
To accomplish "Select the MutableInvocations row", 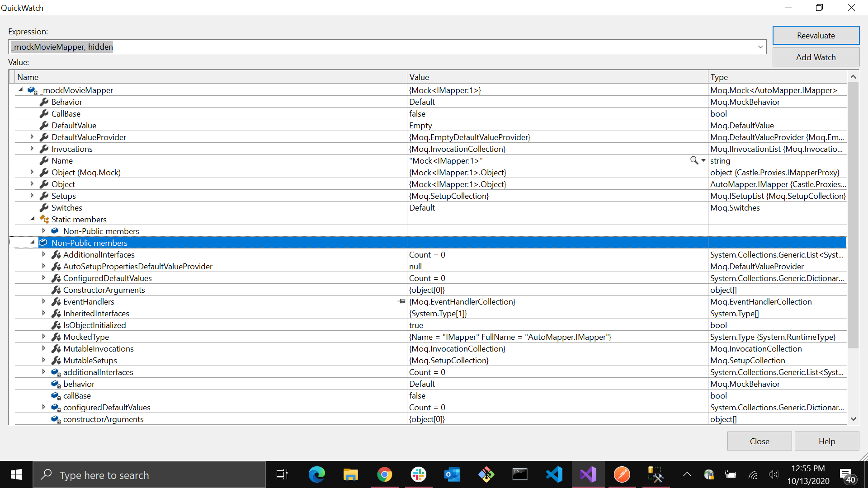I will tap(431, 348).
